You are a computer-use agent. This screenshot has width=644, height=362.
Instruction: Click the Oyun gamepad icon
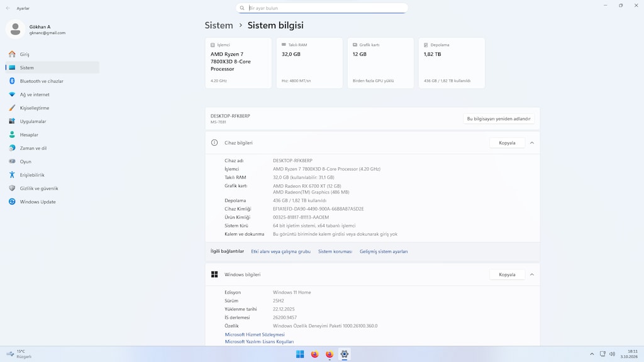click(x=12, y=162)
